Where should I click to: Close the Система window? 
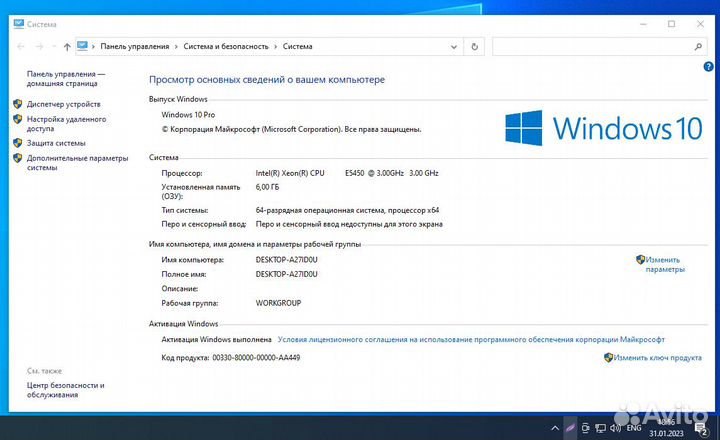(700, 24)
